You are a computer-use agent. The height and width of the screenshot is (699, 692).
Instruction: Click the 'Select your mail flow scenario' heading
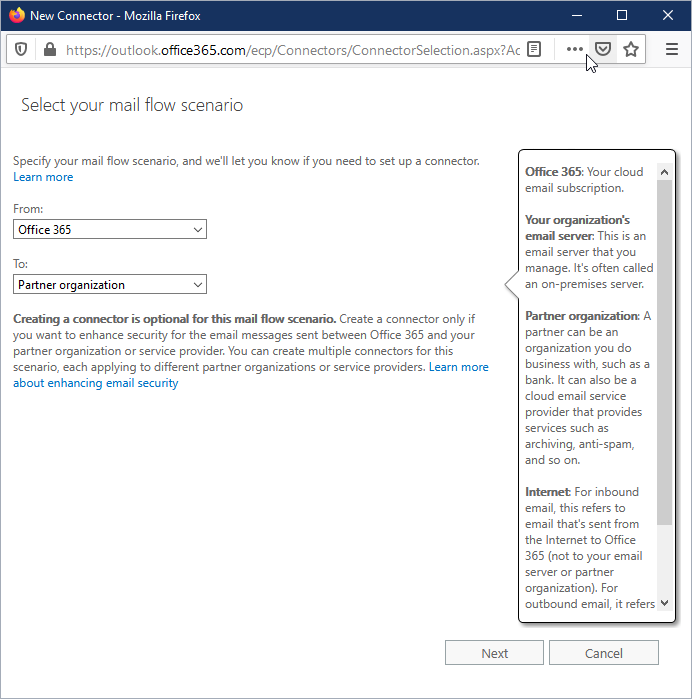pyautogui.click(x=132, y=105)
